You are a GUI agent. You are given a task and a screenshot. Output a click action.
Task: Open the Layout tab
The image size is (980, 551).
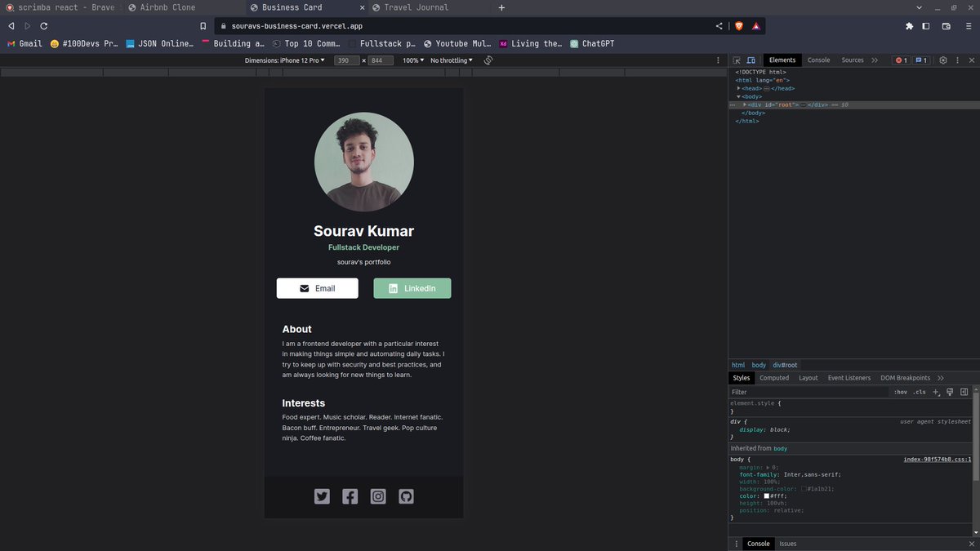(808, 378)
